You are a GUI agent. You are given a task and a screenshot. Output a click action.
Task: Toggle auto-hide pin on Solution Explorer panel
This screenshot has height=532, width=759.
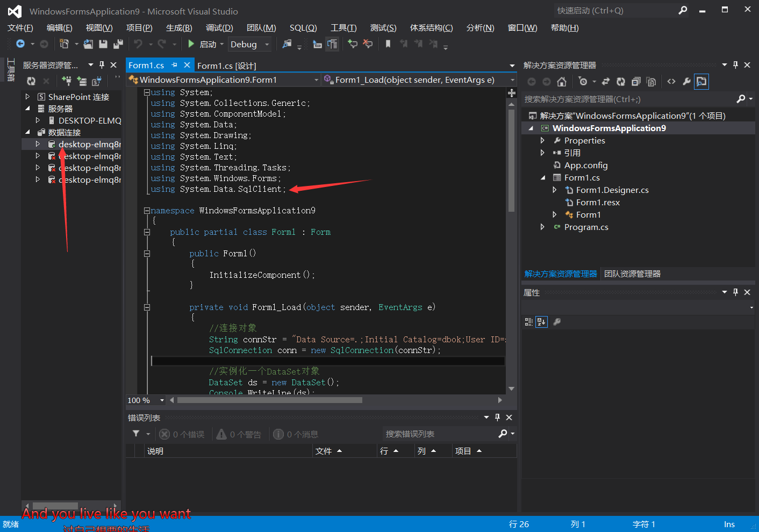(x=735, y=65)
